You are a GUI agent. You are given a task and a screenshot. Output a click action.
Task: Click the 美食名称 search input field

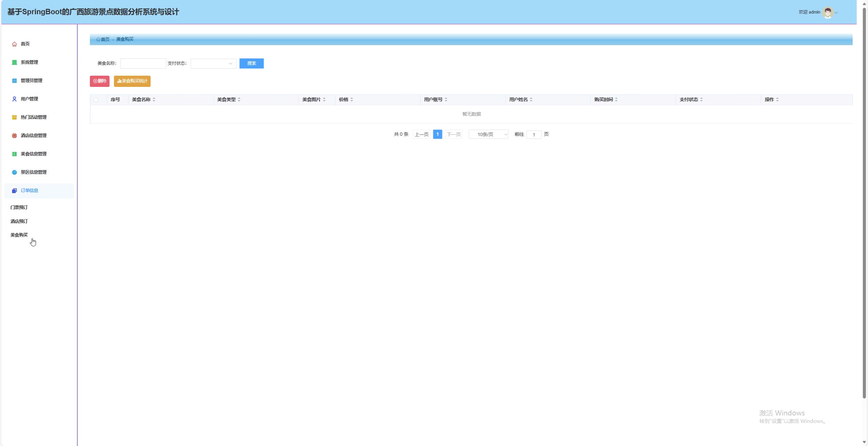point(143,63)
